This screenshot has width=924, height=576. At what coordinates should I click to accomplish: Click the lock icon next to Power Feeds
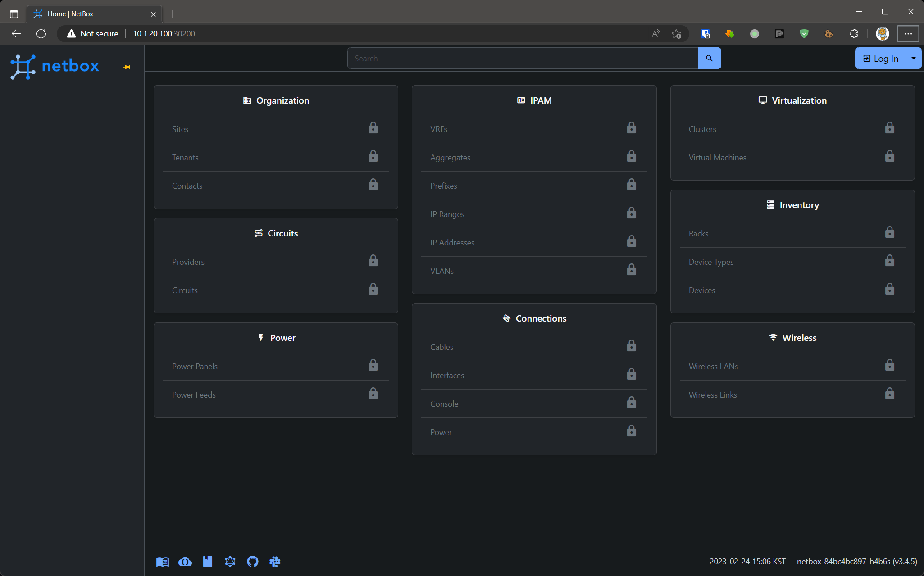[x=373, y=394]
